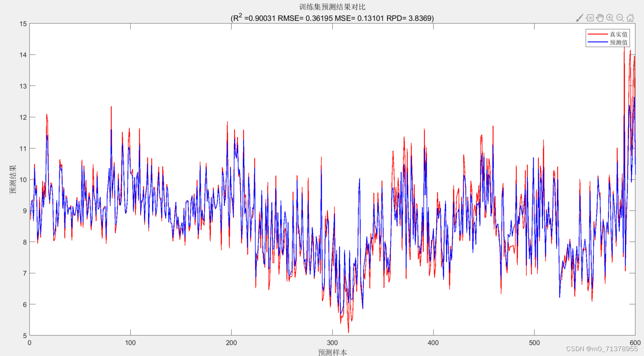This screenshot has height=356, width=644.
Task: Click the y-axis tick label 13
Action: click(x=23, y=86)
